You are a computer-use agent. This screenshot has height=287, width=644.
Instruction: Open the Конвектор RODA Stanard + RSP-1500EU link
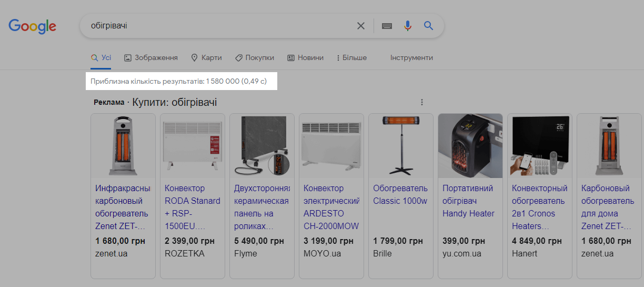[193, 207]
